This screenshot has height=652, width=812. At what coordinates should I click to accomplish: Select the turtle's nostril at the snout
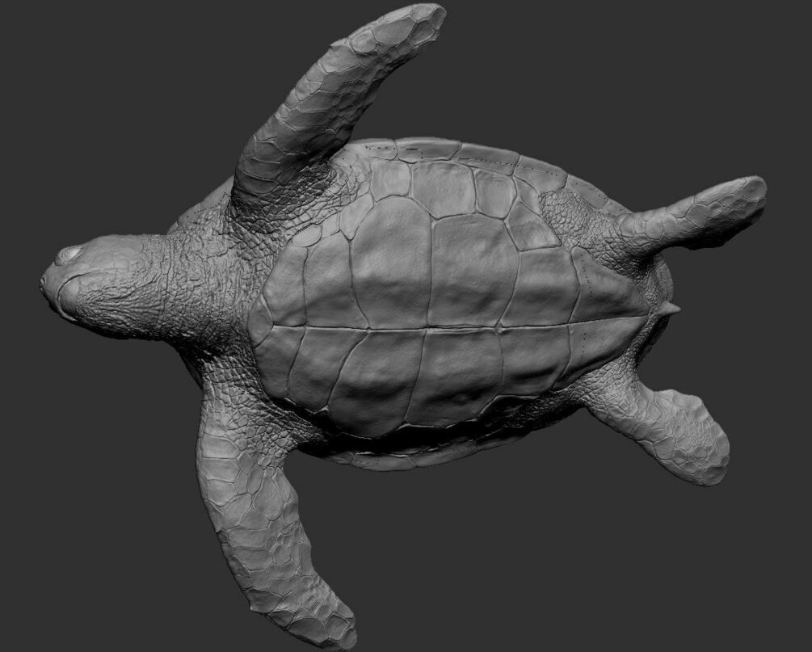click(44, 280)
